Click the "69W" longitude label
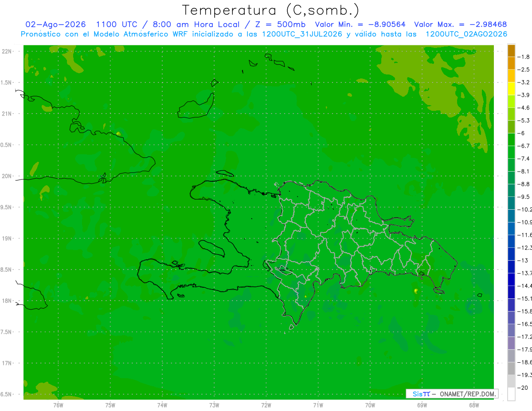Image resolution: width=532 pixels, height=411 pixels. [422, 405]
